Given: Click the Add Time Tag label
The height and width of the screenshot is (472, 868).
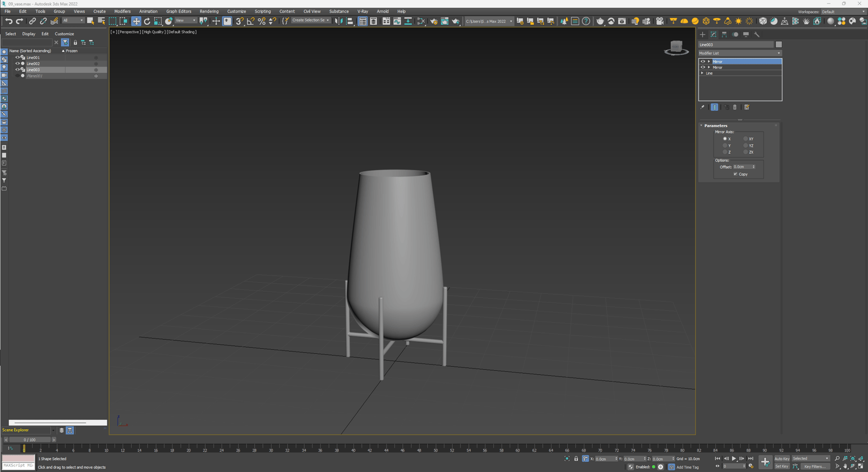Looking at the screenshot, I should click(688, 467).
